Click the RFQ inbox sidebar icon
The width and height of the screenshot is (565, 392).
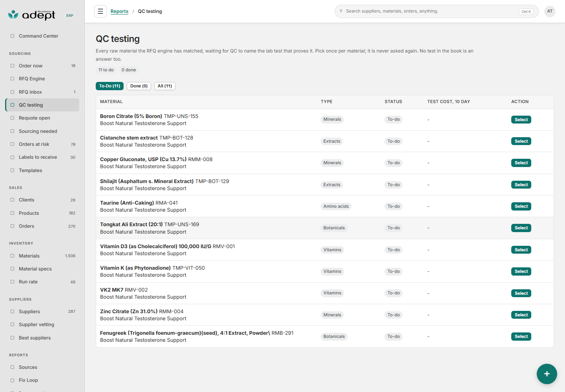click(x=12, y=92)
